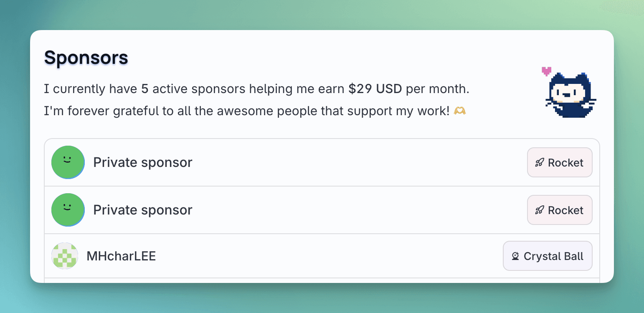Open MHcharLEE's checkered avatar
The width and height of the screenshot is (644, 313).
pos(65,256)
